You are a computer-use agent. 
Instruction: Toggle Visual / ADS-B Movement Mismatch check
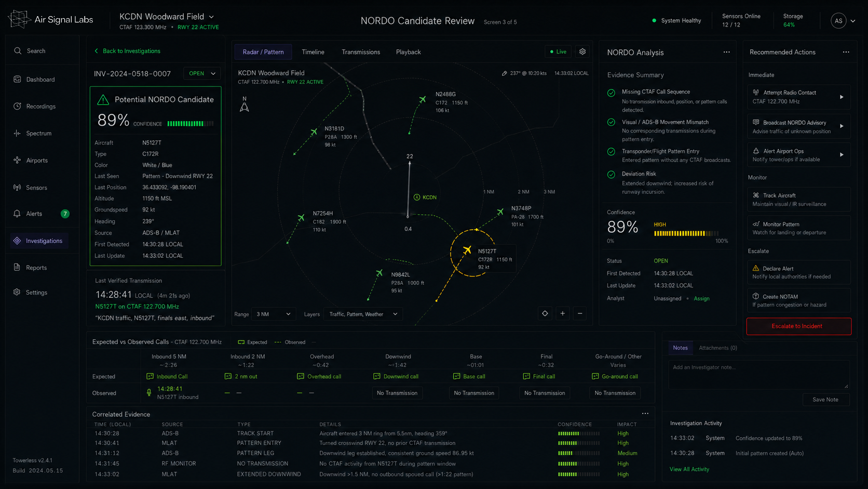[612, 123]
